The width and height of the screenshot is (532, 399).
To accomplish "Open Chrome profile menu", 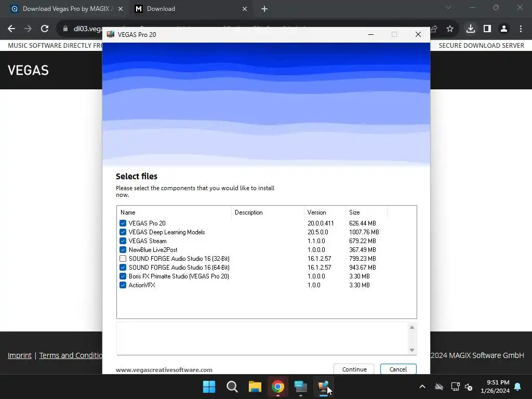I will click(504, 29).
